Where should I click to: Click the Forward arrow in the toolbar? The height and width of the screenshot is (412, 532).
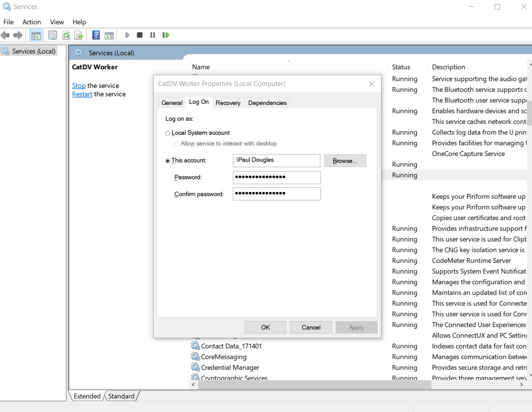click(18, 35)
